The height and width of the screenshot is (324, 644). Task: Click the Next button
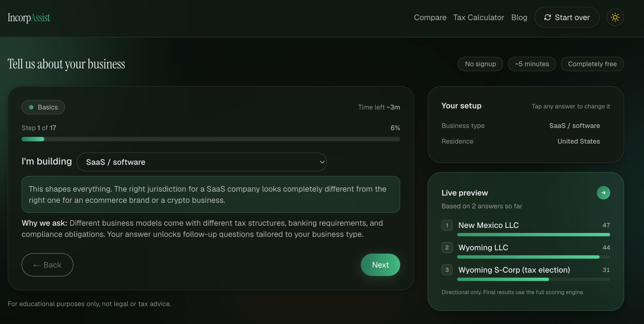click(x=380, y=265)
